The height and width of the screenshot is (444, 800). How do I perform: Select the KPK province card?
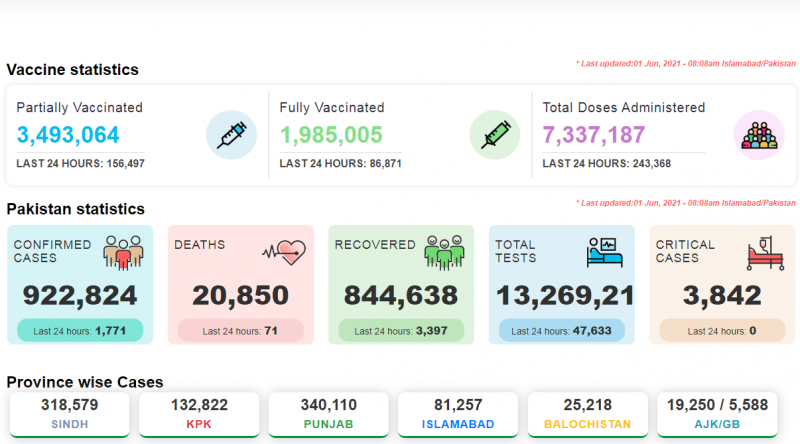point(199,414)
